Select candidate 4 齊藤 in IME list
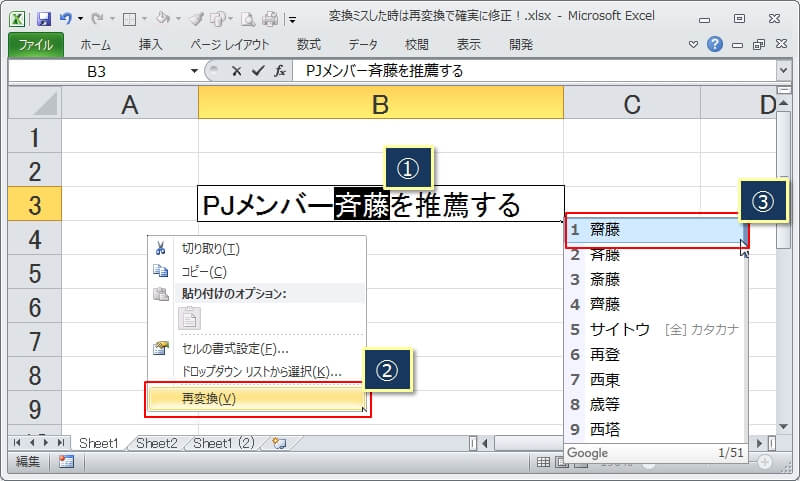Screen dimensions: 800x481 (x=656, y=304)
